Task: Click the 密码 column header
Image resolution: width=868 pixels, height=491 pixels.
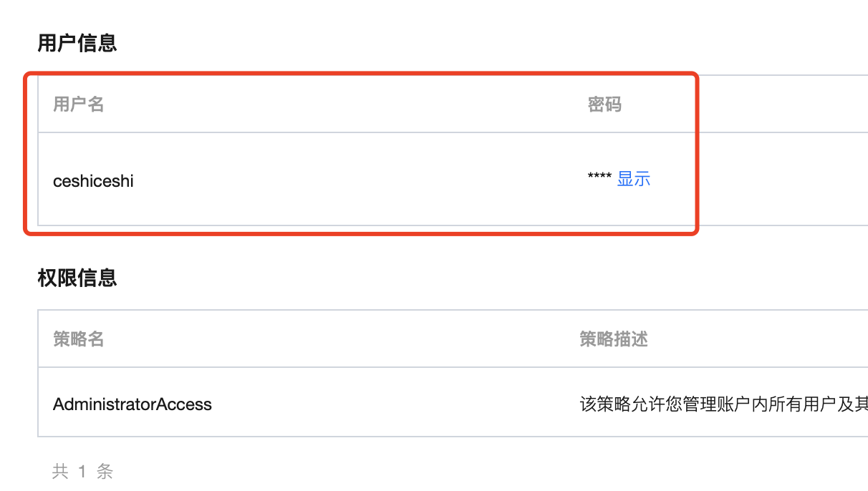Action: click(x=604, y=104)
